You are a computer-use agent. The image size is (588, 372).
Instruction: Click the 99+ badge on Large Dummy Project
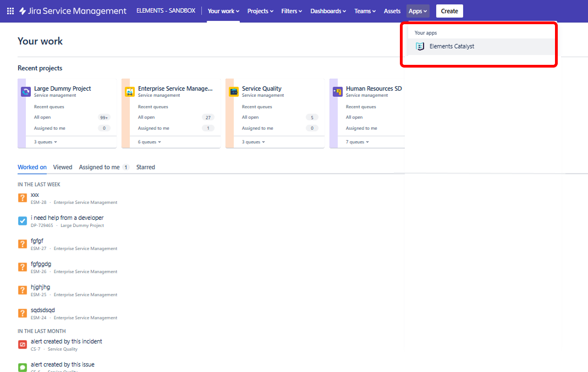pyautogui.click(x=104, y=117)
